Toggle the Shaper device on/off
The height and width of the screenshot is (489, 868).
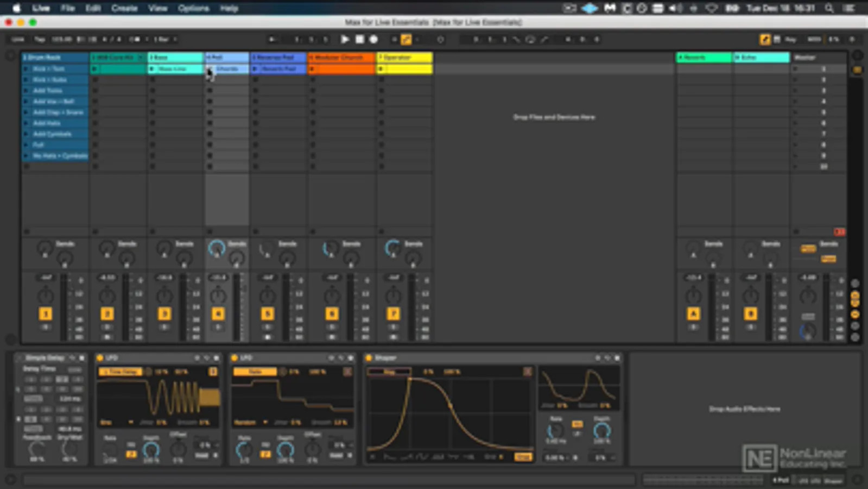pyautogui.click(x=369, y=358)
